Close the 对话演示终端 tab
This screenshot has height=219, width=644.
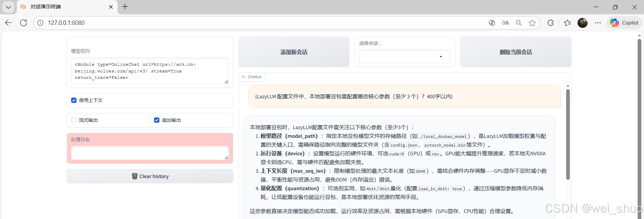pos(111,7)
